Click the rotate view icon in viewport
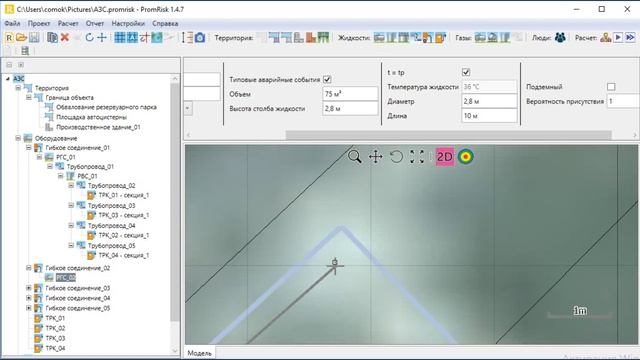Image resolution: width=640 pixels, height=360 pixels. tap(396, 156)
